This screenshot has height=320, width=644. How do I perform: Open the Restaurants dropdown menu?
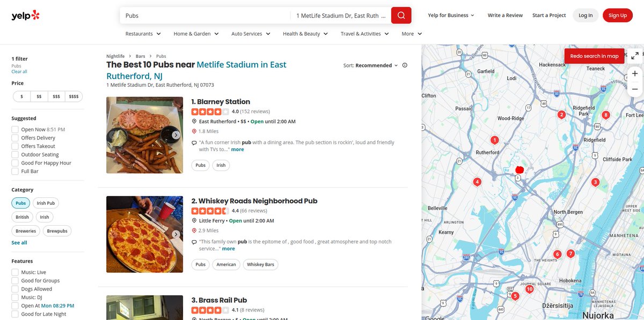(x=143, y=34)
